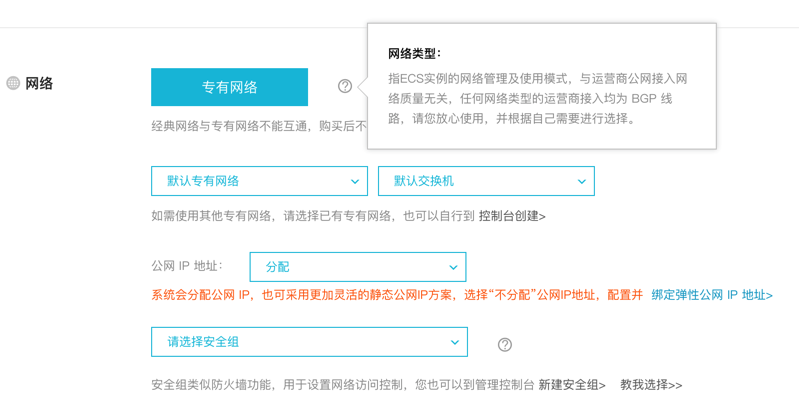
Task: Click the chevron arrow in 请选择安全组 box
Action: (x=455, y=342)
